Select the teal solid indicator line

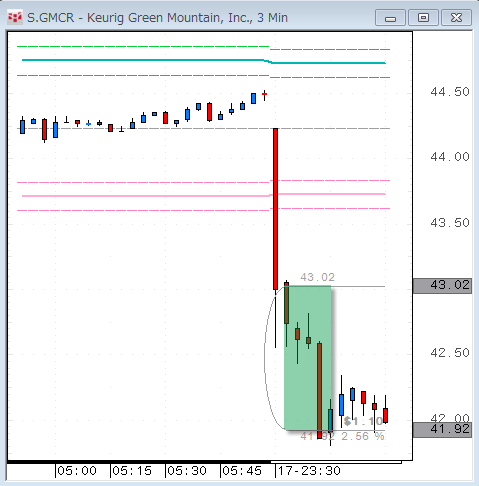(x=204, y=61)
